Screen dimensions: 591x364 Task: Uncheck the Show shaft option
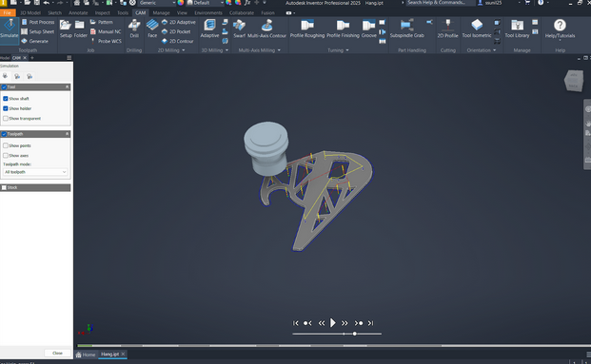coord(6,99)
